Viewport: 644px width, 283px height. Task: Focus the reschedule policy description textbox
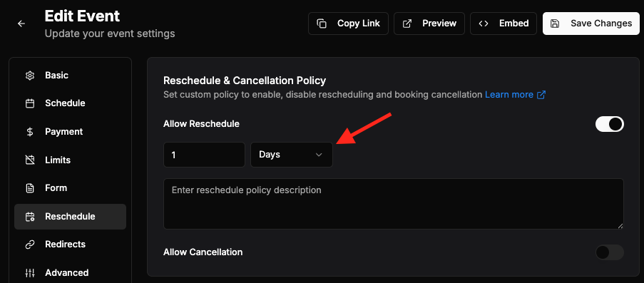click(394, 204)
